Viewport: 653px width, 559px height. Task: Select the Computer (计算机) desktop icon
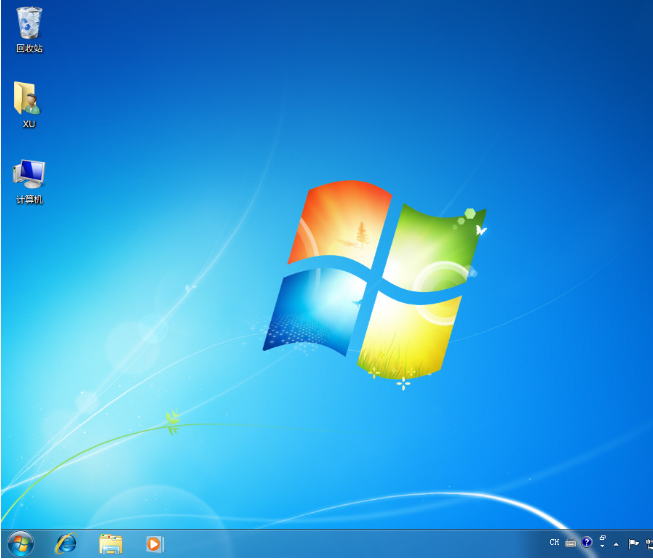click(29, 174)
